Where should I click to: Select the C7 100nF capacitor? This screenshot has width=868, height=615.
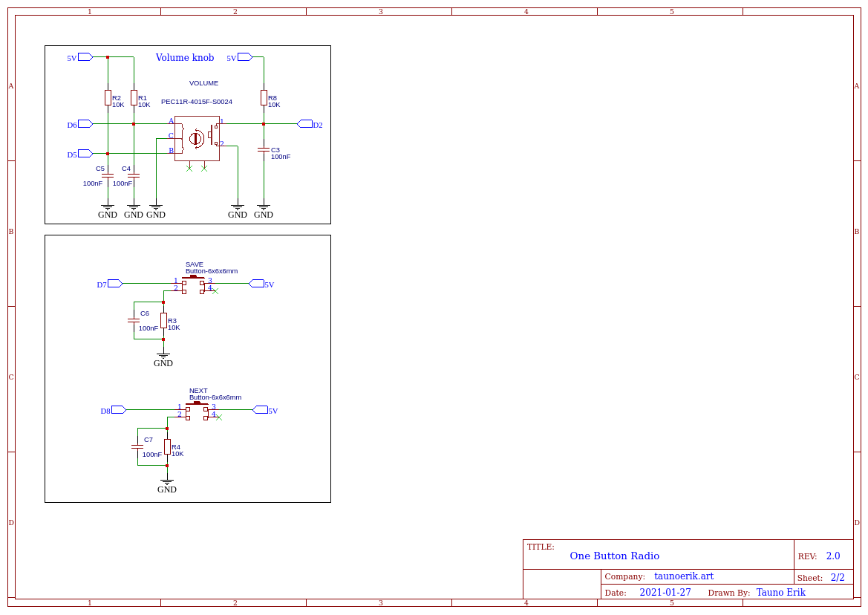[137, 446]
